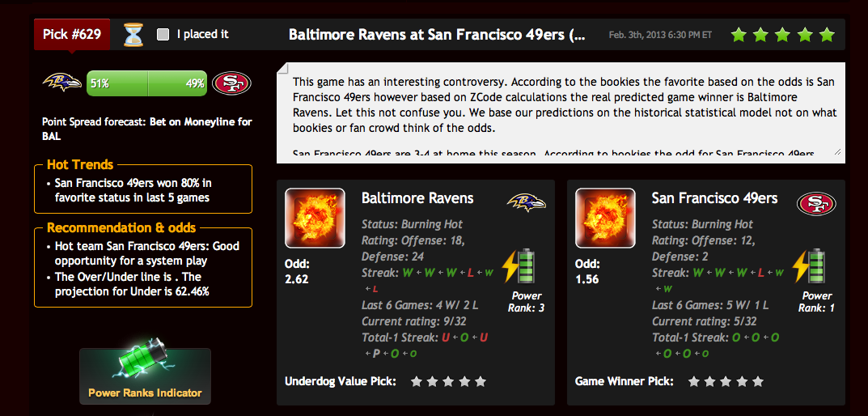
Task: Click first star of Underdog Value Pick
Action: 417,381
